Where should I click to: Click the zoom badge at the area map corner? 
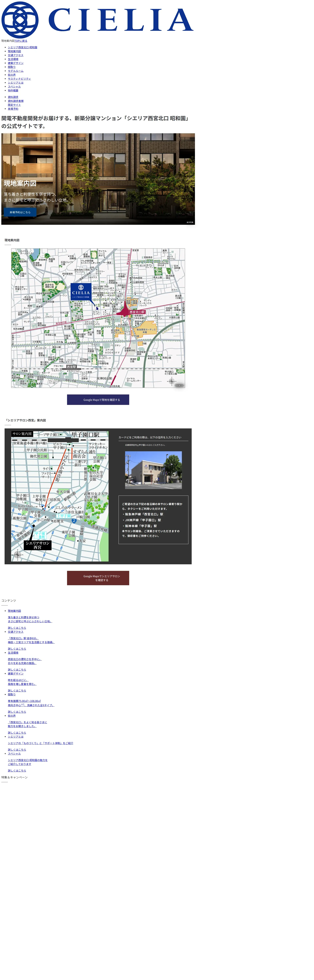coord(179,385)
